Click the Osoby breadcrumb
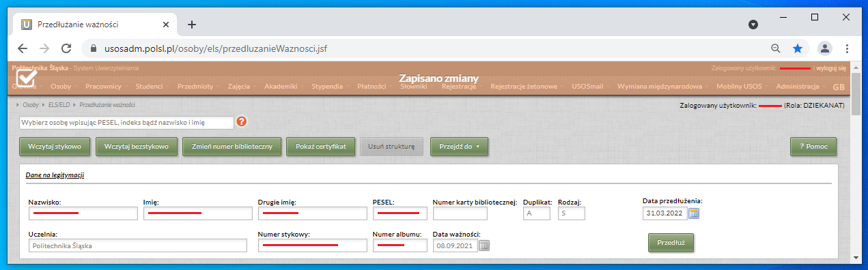This screenshot has width=868, height=270. (x=31, y=105)
